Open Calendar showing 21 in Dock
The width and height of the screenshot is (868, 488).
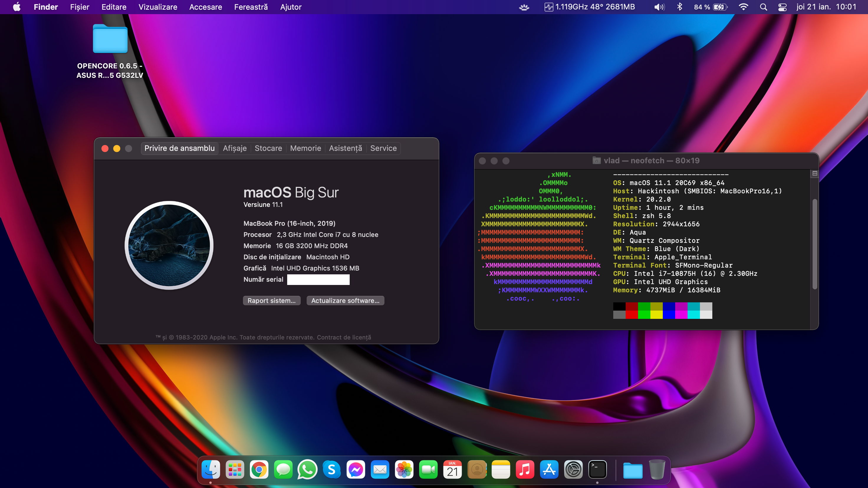[x=452, y=469]
